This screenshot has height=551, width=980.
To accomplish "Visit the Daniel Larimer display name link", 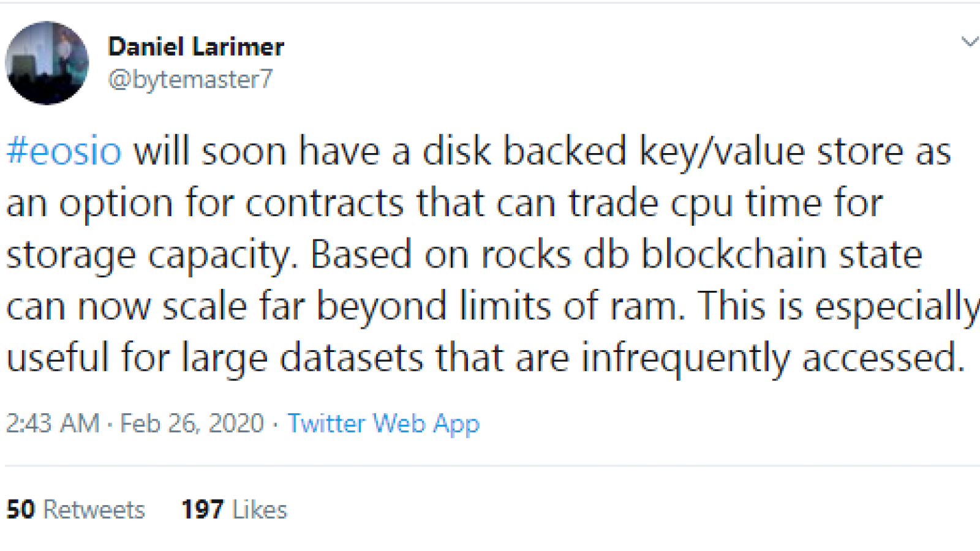I will (196, 47).
